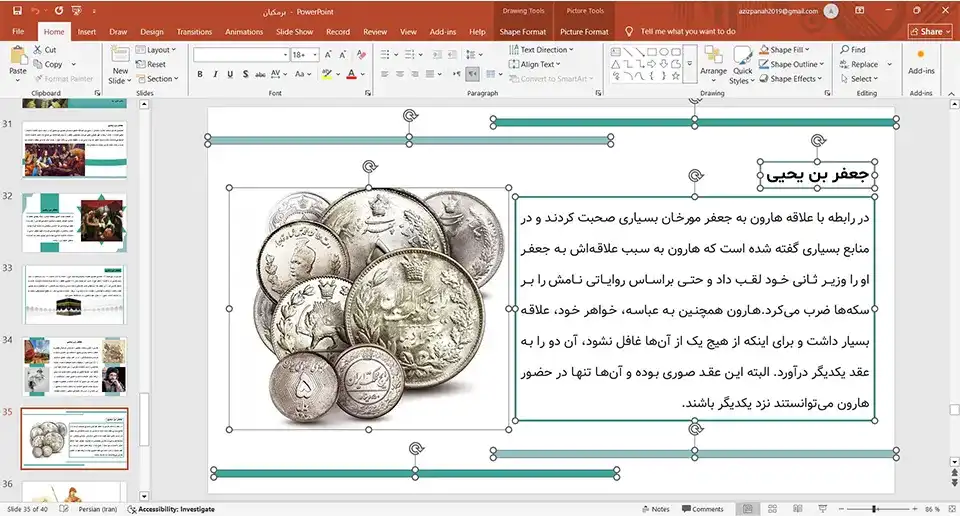Open Ribbon Display Options in the title bar
This screenshot has height=516, width=960.
pyautogui.click(x=860, y=11)
